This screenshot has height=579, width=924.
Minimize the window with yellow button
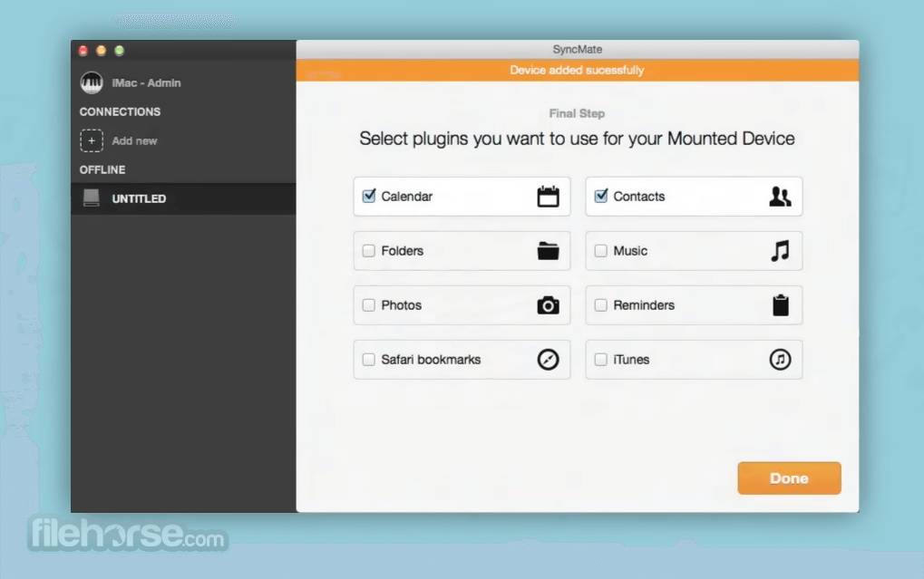coord(102,51)
